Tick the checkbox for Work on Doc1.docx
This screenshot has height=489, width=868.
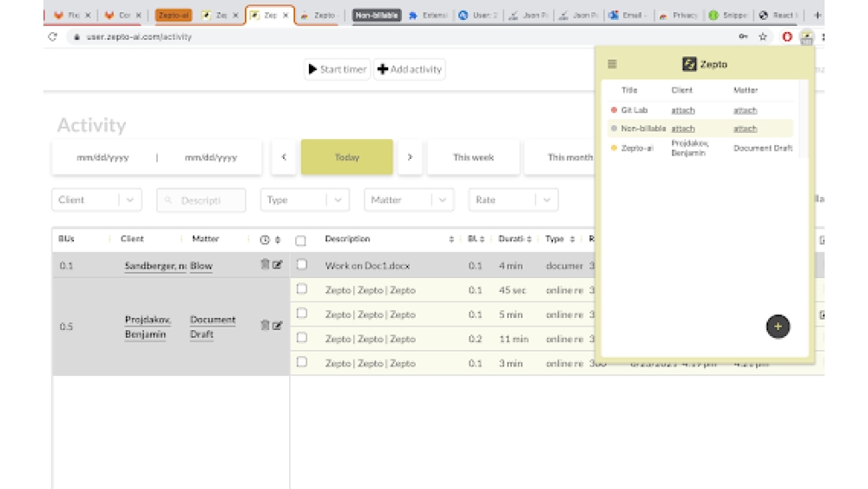coord(302,266)
